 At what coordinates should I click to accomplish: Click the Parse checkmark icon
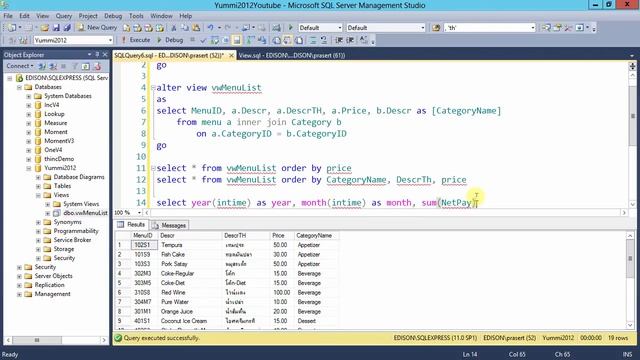(203, 40)
